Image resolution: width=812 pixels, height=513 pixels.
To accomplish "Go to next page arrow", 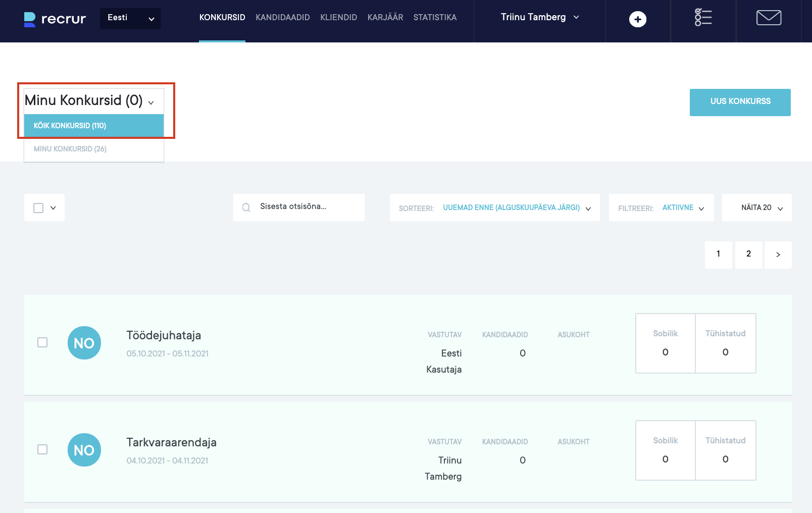I will (778, 254).
